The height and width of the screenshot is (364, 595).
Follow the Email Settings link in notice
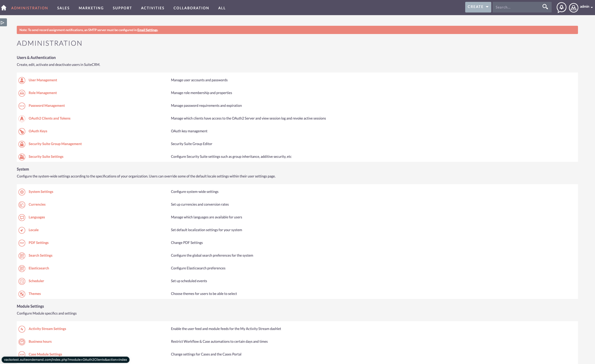pos(147,30)
